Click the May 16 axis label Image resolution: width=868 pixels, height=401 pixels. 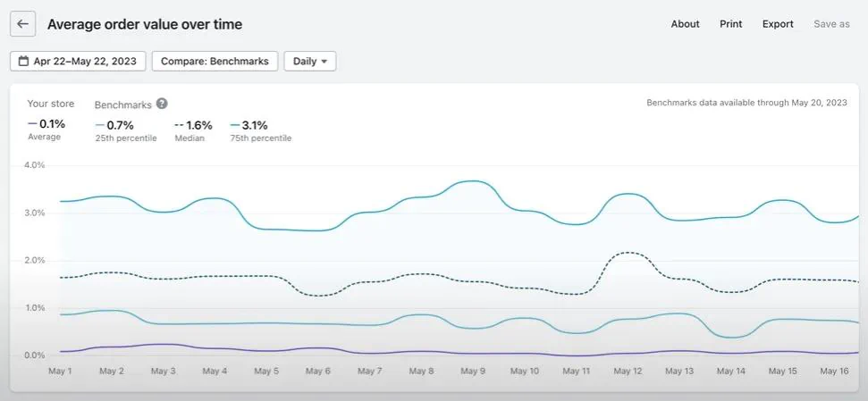coord(834,372)
